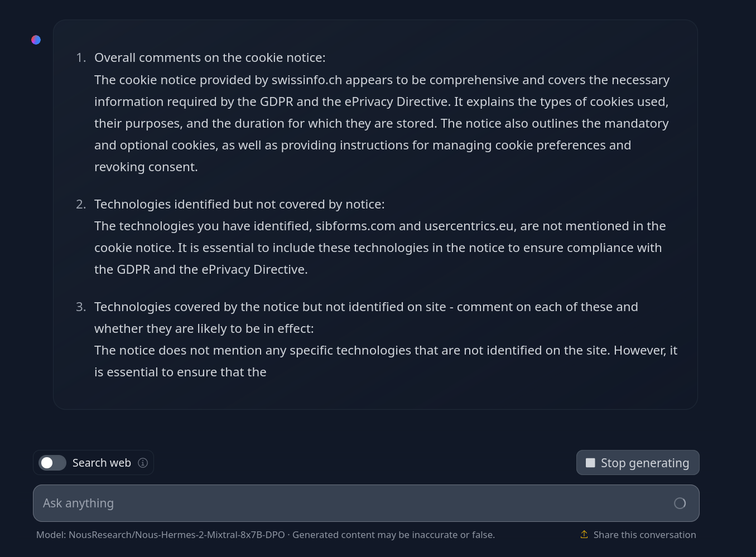Click the loading spinner in the input box
This screenshot has height=557, width=756.
point(680,503)
